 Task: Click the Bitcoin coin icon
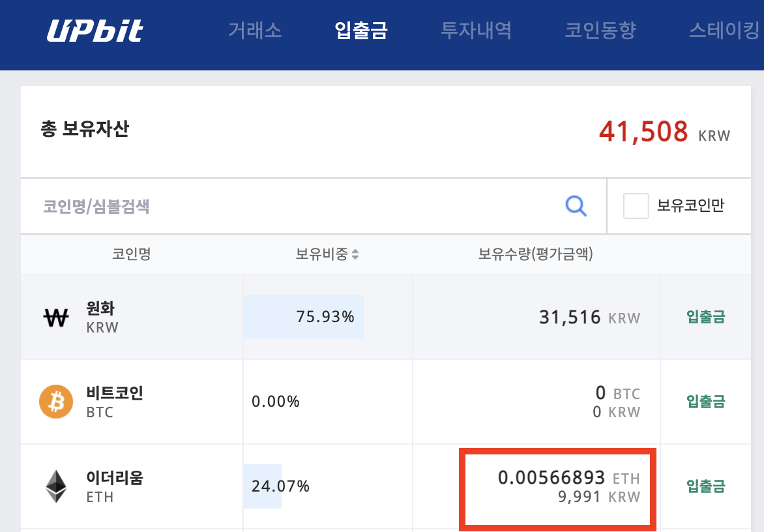click(x=56, y=402)
